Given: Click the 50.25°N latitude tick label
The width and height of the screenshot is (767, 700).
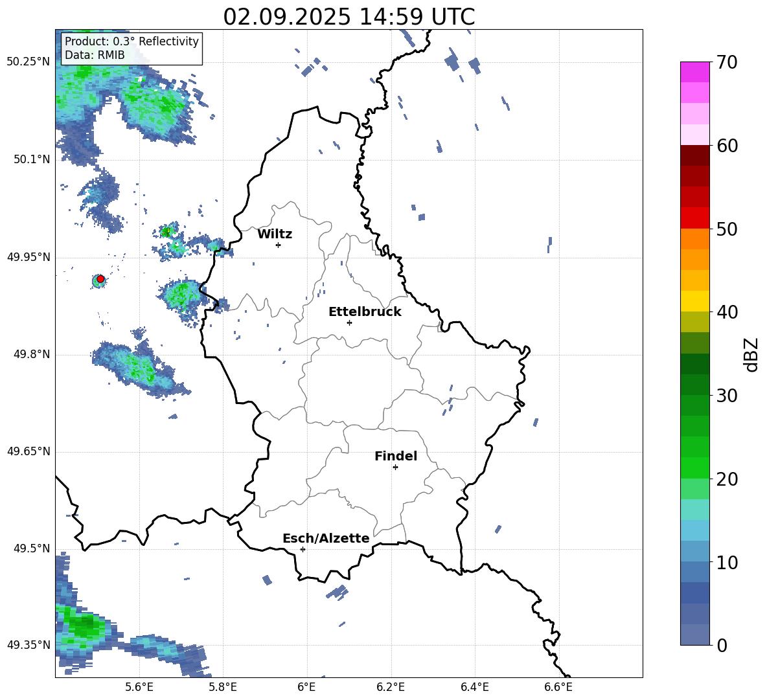Looking at the screenshot, I should point(29,62).
